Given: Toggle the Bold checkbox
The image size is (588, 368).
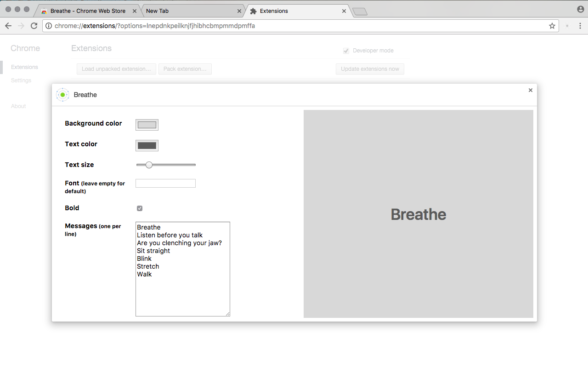Looking at the screenshot, I should (140, 208).
